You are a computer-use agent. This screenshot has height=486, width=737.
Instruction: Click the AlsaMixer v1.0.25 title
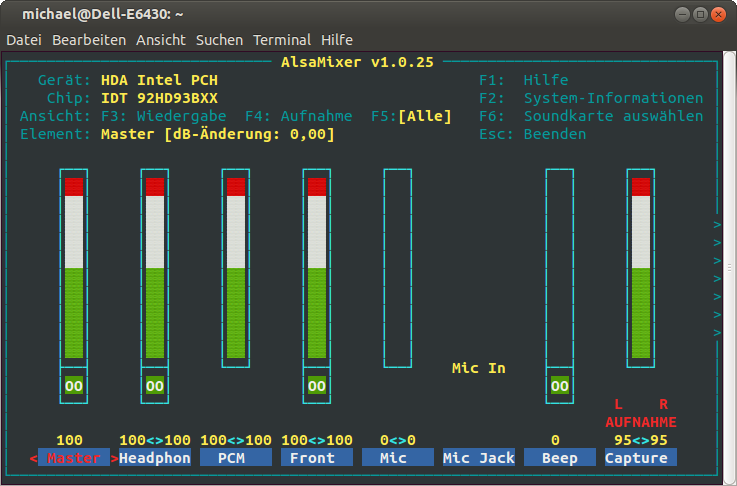click(x=357, y=62)
